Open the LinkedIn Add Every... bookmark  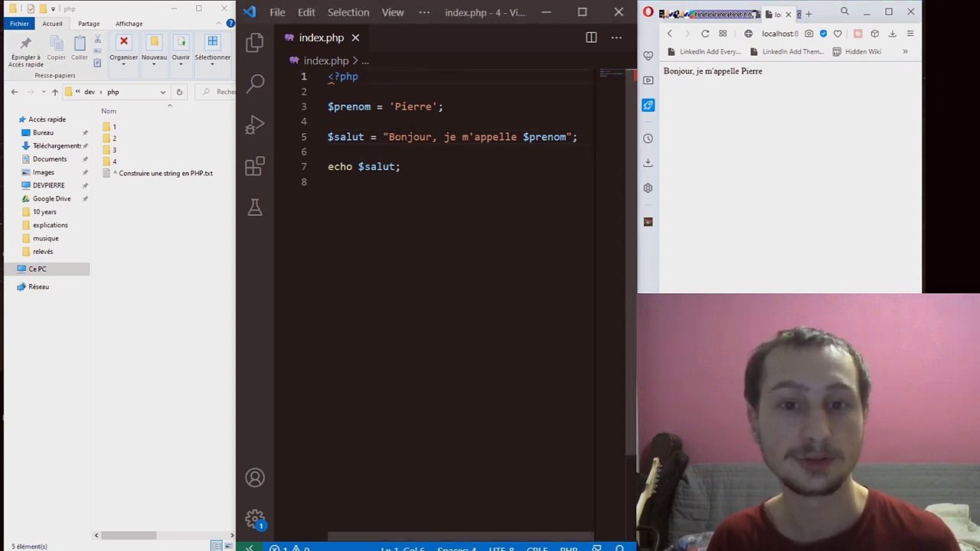click(x=703, y=52)
